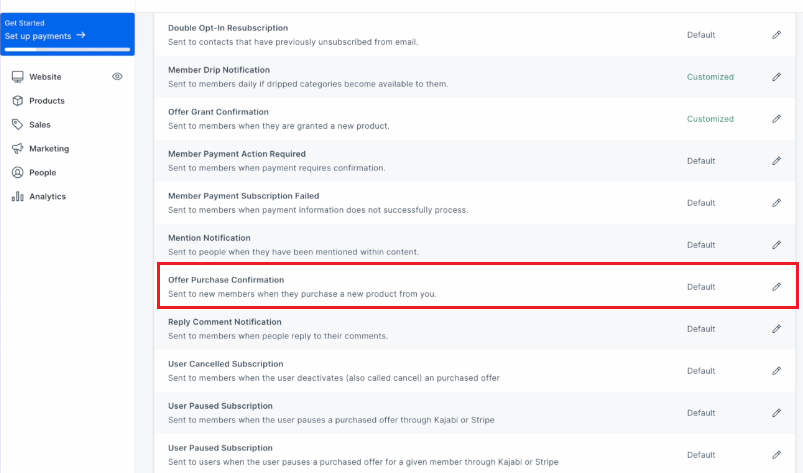Click the Set up payments button
Image resolution: width=803 pixels, height=473 pixels.
[x=45, y=36]
